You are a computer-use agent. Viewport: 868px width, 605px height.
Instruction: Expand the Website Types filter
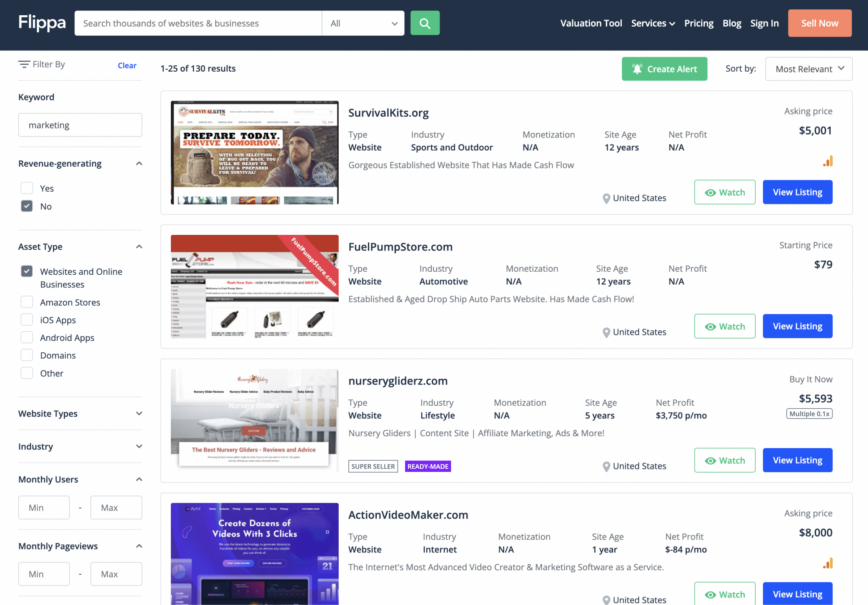(x=139, y=413)
